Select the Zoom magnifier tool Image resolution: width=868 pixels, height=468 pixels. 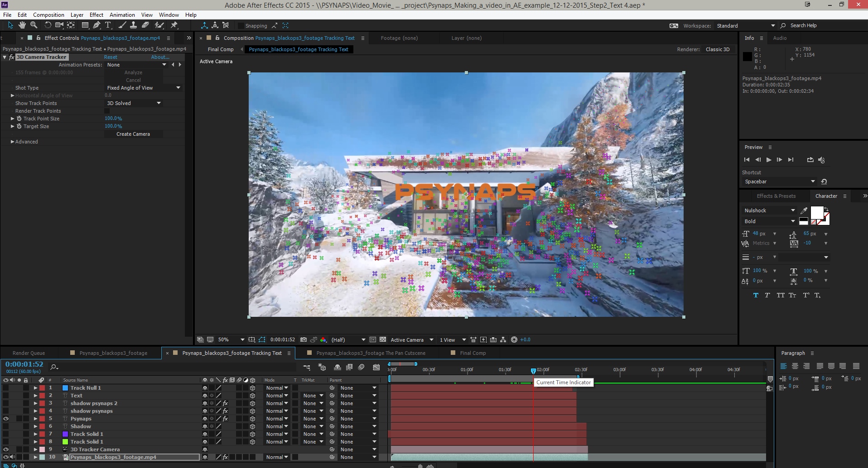coord(34,25)
